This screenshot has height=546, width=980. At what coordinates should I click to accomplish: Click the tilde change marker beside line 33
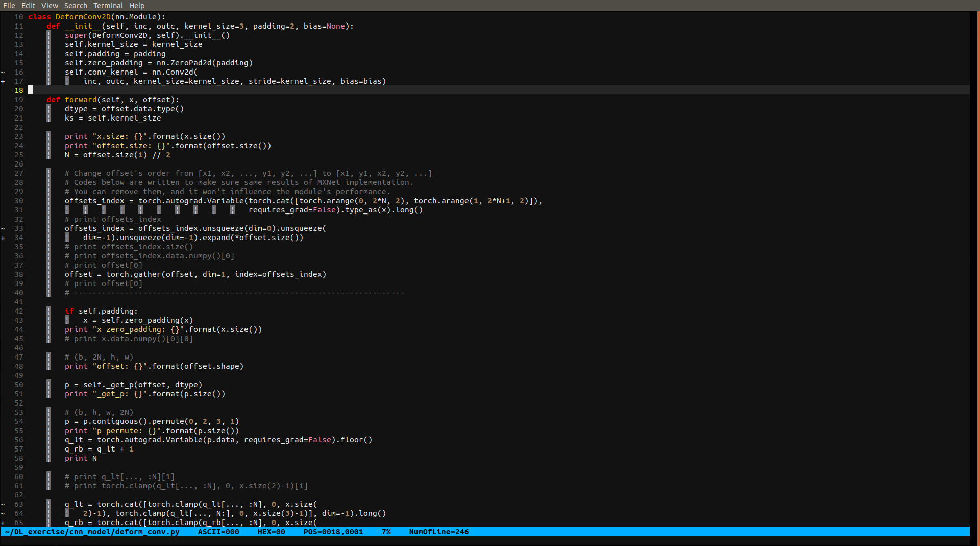[x=3, y=228]
